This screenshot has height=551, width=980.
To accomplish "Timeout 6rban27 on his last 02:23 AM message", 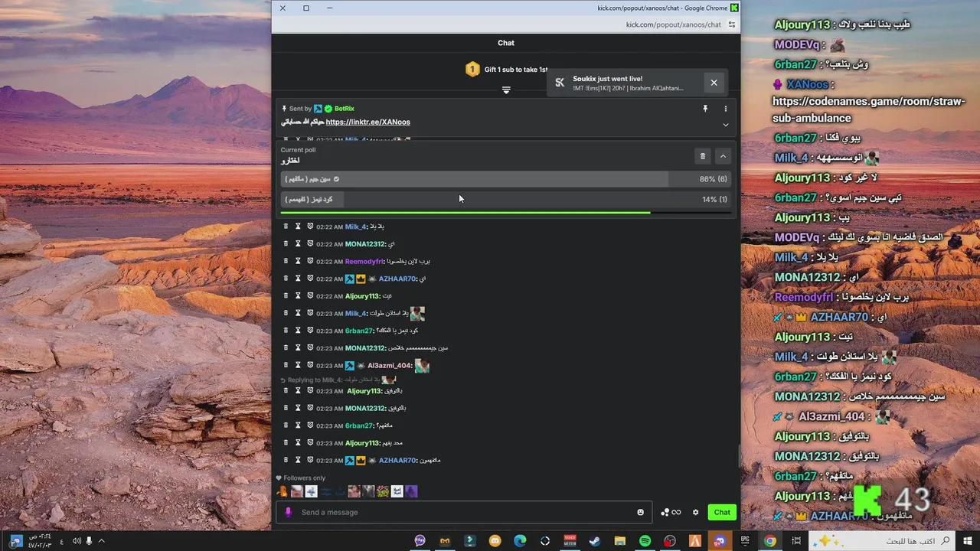I will (x=298, y=425).
